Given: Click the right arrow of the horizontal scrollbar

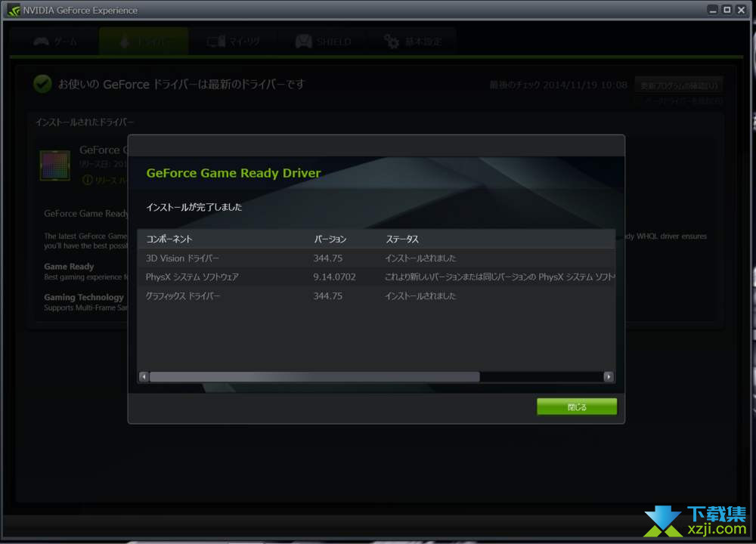Looking at the screenshot, I should [609, 377].
